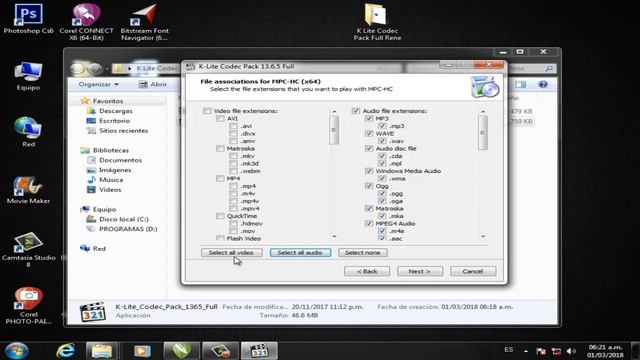Click the volume speaker tray icon
The height and width of the screenshot is (360, 640).
click(x=571, y=351)
